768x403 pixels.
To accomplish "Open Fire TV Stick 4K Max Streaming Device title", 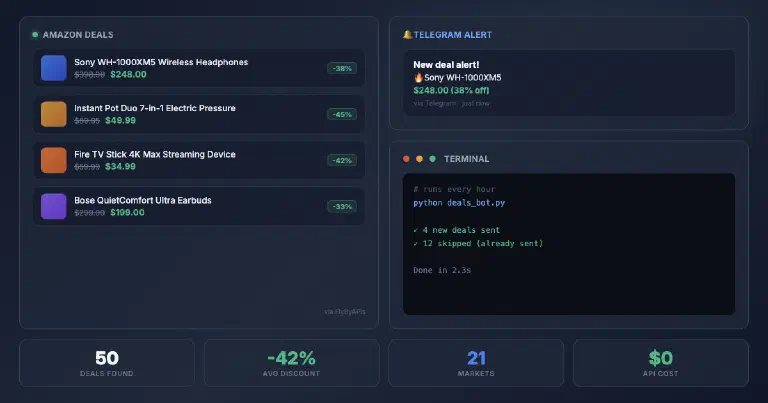I will [155, 154].
